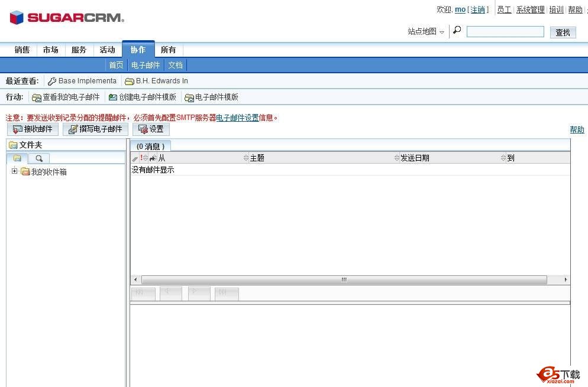588x387 pixels.
Task: Select the 我的收件箱 folder
Action: click(49, 172)
